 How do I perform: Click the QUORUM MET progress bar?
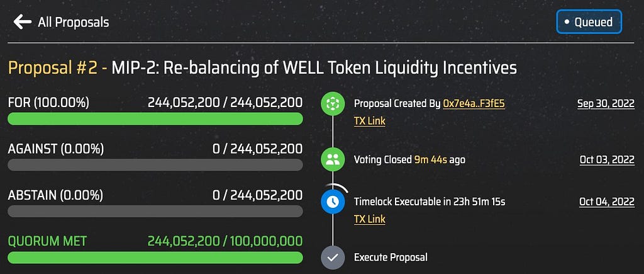click(155, 258)
